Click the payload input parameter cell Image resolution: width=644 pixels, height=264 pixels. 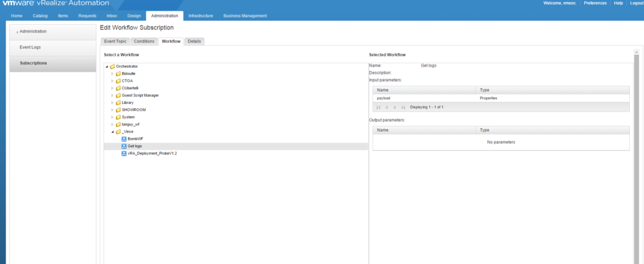click(424, 98)
